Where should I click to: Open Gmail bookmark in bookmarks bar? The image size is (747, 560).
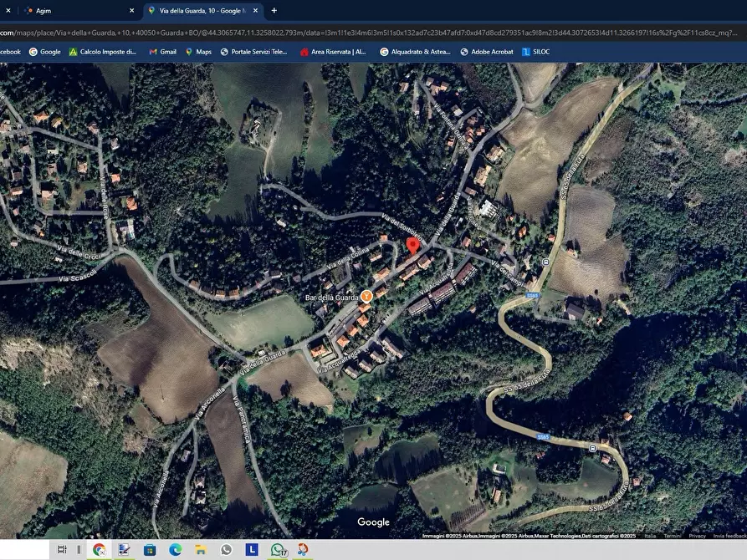(162, 51)
